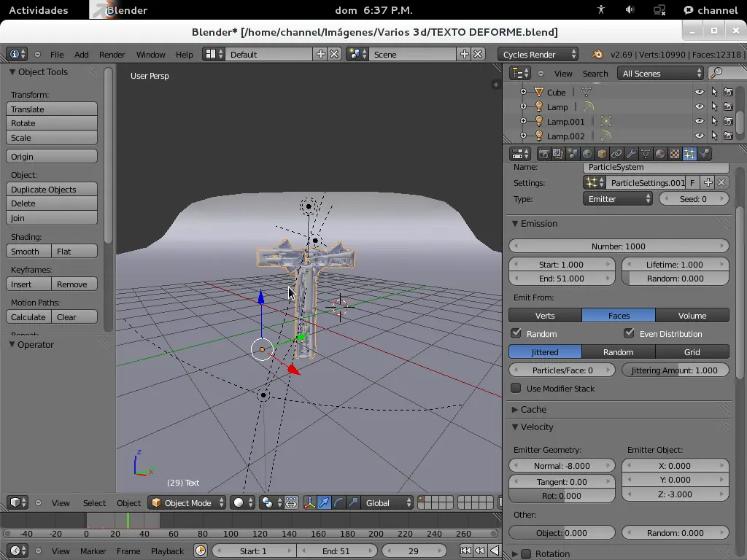
Task: Open the Object properties tab (cube icon)
Action: coord(602,154)
